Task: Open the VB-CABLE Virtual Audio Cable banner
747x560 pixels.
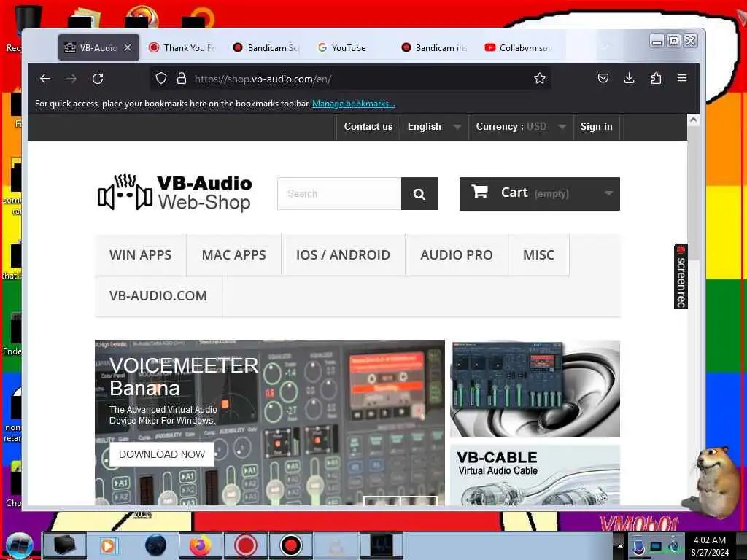Action: [535, 475]
